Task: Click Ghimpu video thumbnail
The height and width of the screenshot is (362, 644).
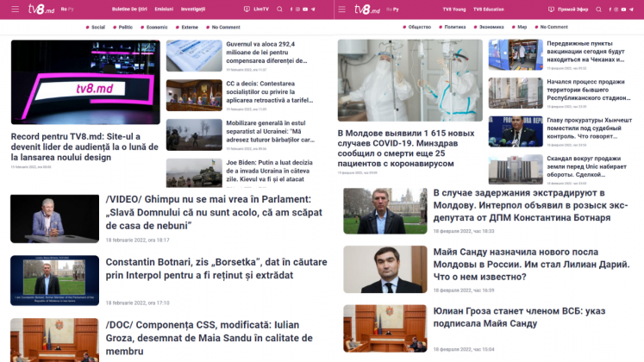Action: (x=54, y=219)
